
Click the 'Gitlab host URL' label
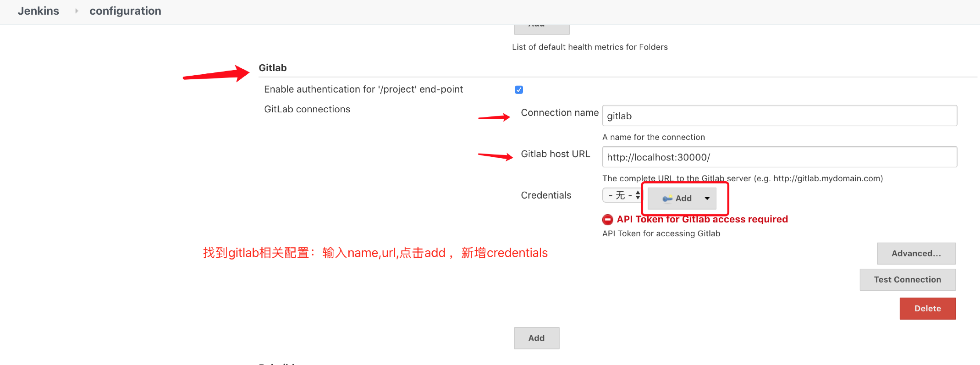click(556, 154)
